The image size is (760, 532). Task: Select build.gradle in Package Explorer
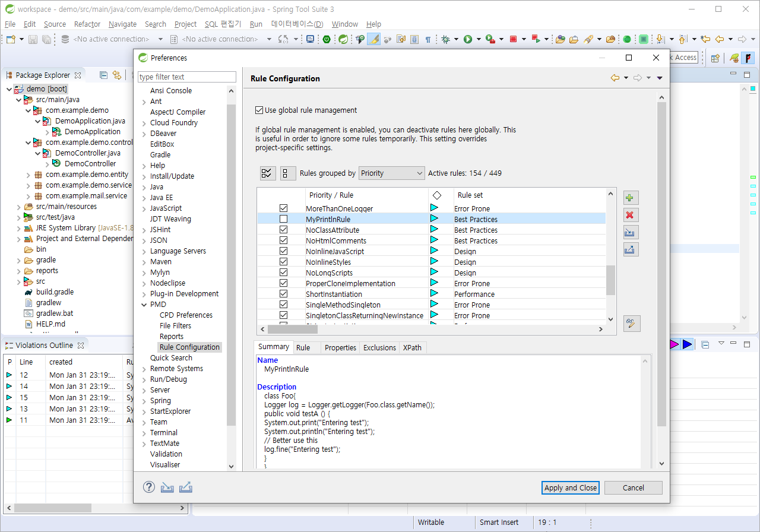55,292
